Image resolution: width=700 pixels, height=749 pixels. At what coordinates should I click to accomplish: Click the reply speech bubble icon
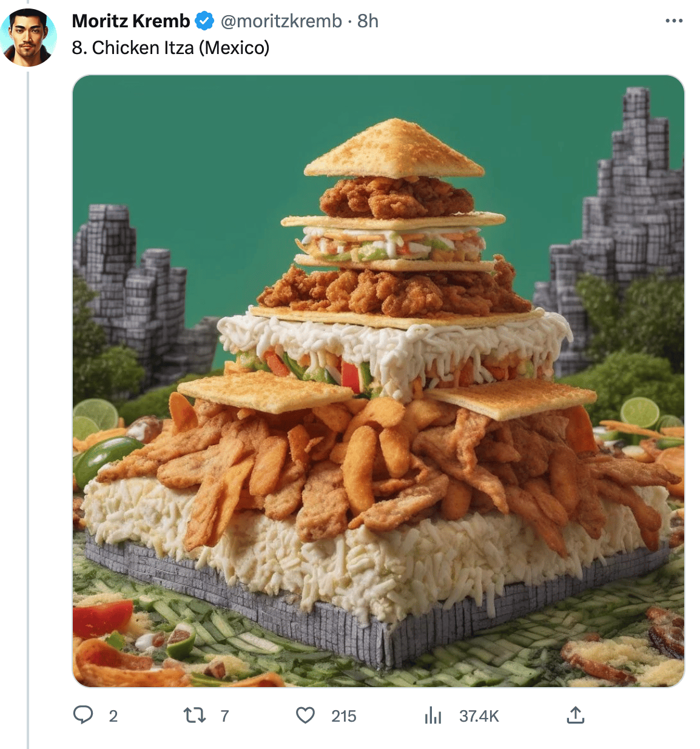(83, 715)
